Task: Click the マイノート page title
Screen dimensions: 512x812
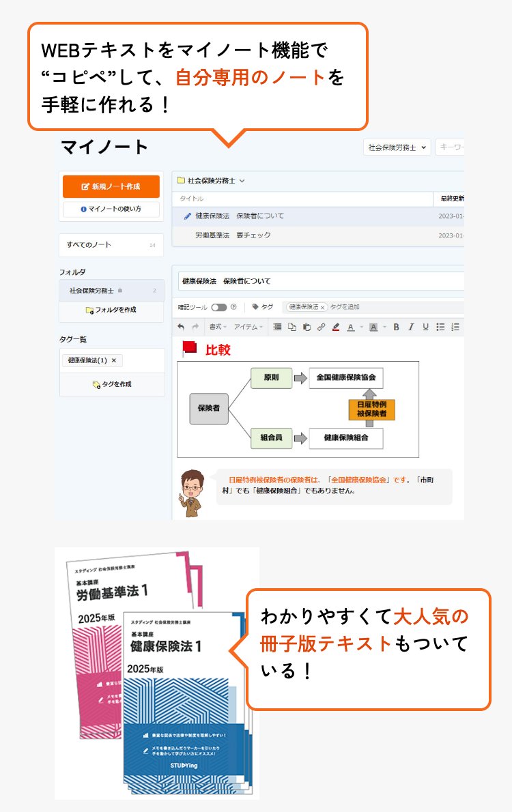Action: [104, 147]
